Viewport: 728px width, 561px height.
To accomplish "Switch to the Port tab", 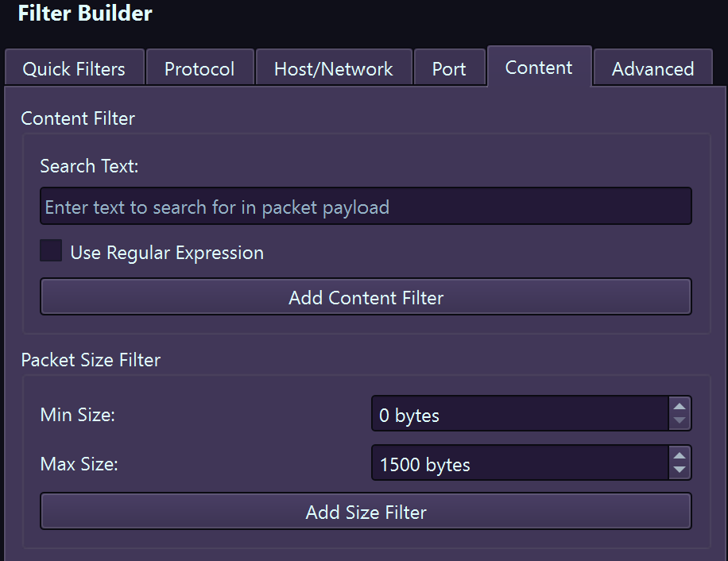I will [x=450, y=68].
